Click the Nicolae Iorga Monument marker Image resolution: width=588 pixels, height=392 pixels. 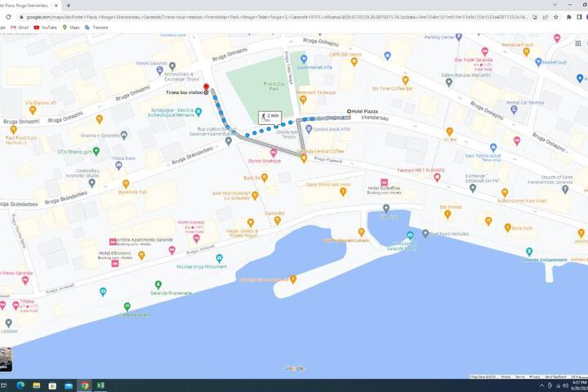(219, 258)
